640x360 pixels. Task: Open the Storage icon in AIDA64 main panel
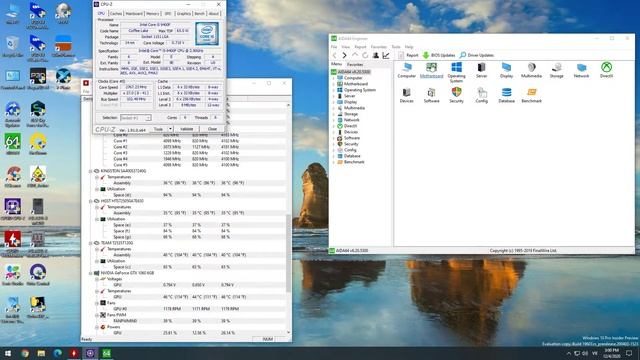556,70
